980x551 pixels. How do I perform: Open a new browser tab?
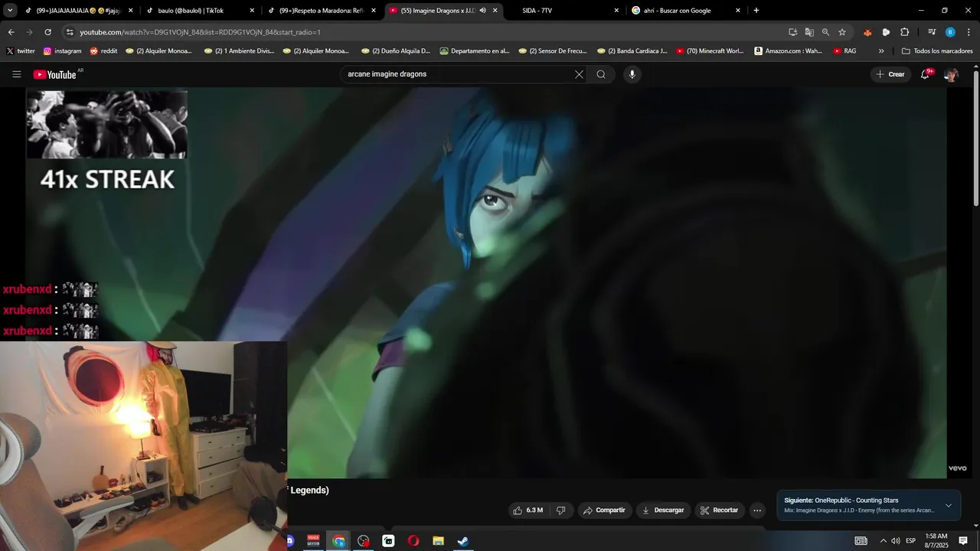click(756, 11)
